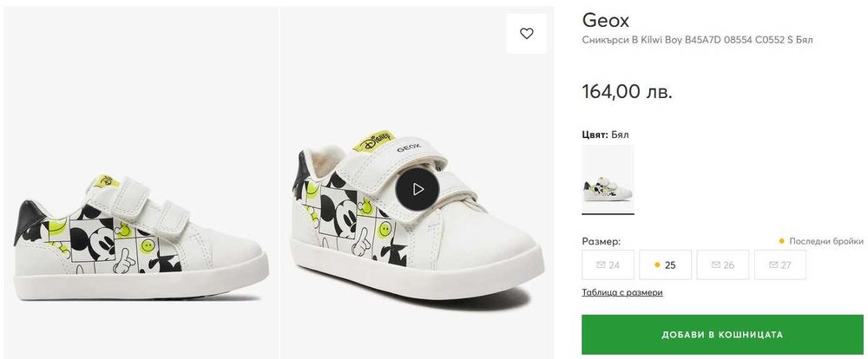
Task: Click the Последни бройки yellow indicator dot
Action: point(782,241)
